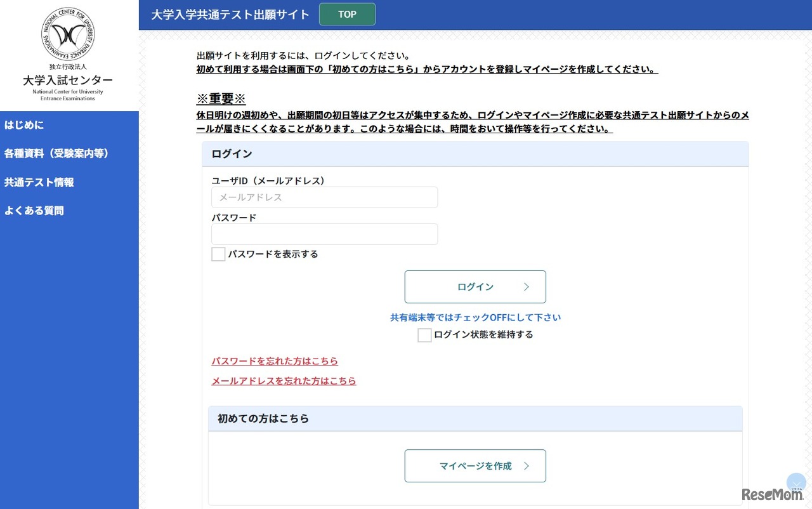Click the green TOP button
Screen dimensions: 812x509
(x=347, y=15)
